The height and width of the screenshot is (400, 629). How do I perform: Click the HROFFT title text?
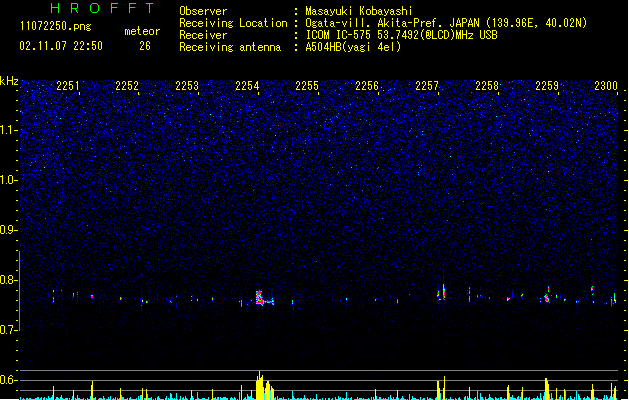click(x=102, y=8)
